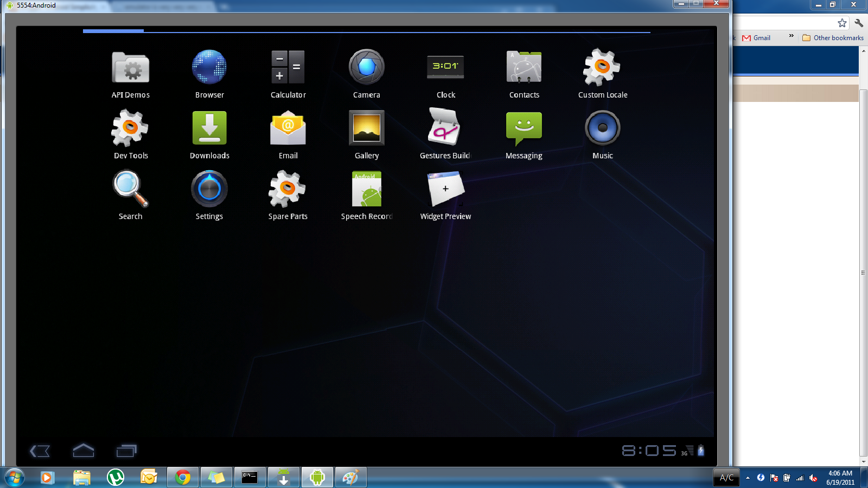Launch Speech Recorder
The width and height of the screenshot is (868, 488).
coord(366,188)
